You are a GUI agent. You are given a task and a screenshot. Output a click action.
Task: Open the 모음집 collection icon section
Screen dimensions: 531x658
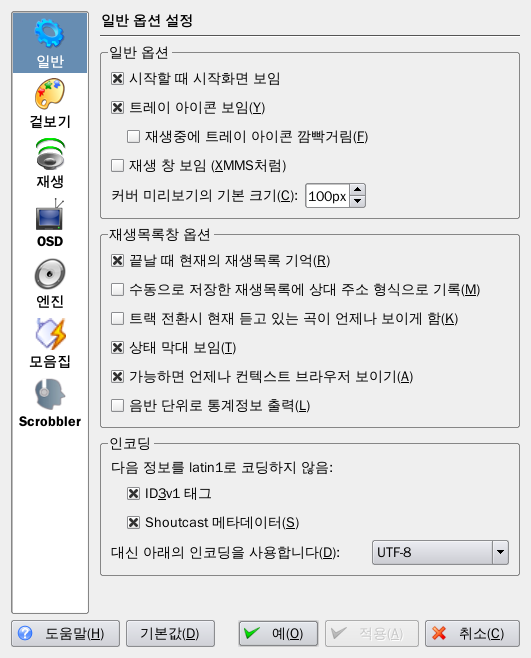50,343
